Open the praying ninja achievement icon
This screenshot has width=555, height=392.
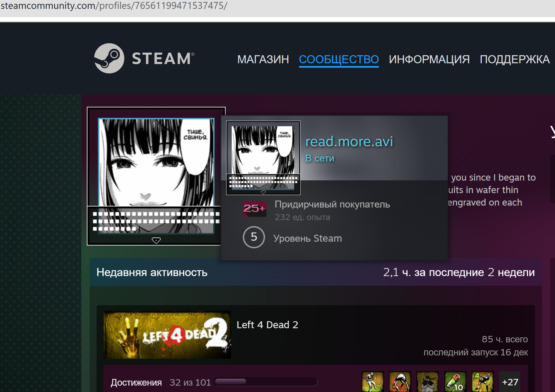click(x=427, y=382)
